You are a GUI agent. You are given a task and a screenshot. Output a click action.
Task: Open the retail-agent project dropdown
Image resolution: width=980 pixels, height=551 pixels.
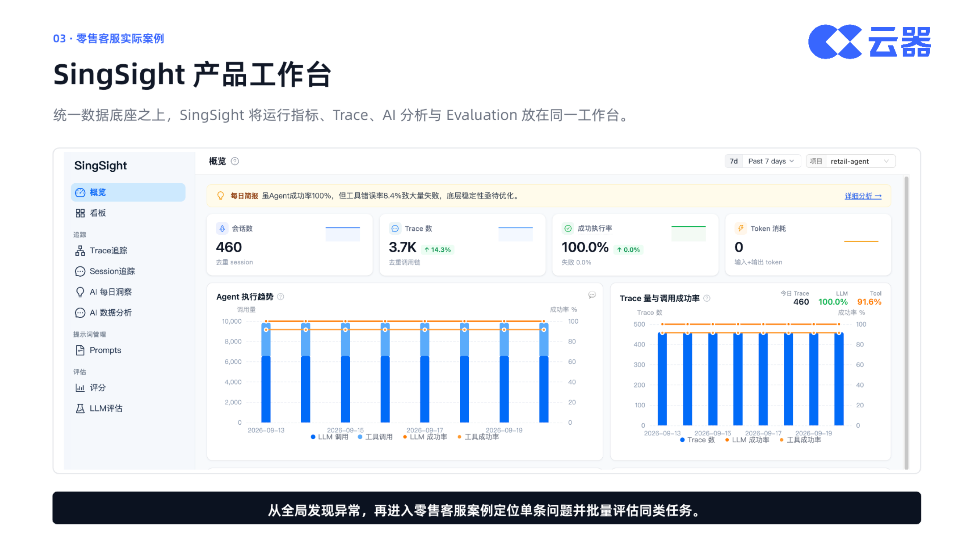[x=860, y=161]
